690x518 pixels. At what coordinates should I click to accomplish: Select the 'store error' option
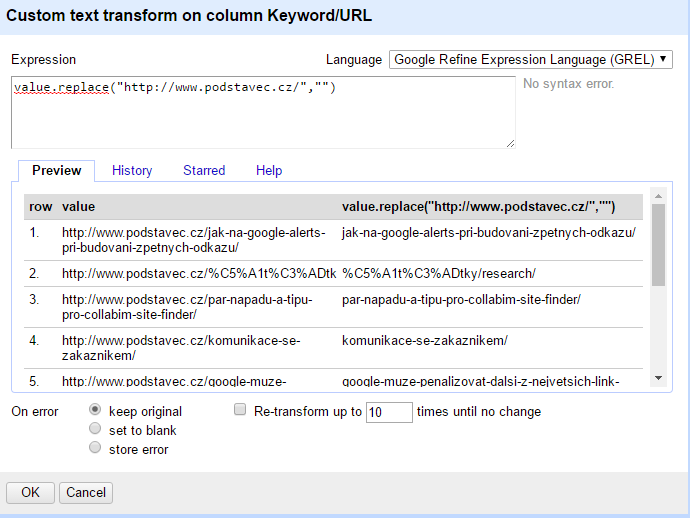(x=95, y=448)
